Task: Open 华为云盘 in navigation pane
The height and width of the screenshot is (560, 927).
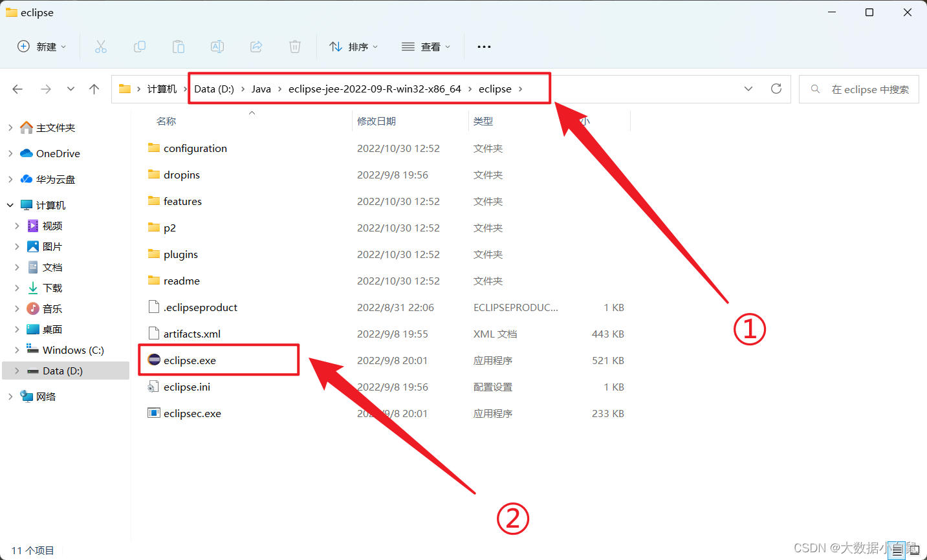Action: point(56,179)
